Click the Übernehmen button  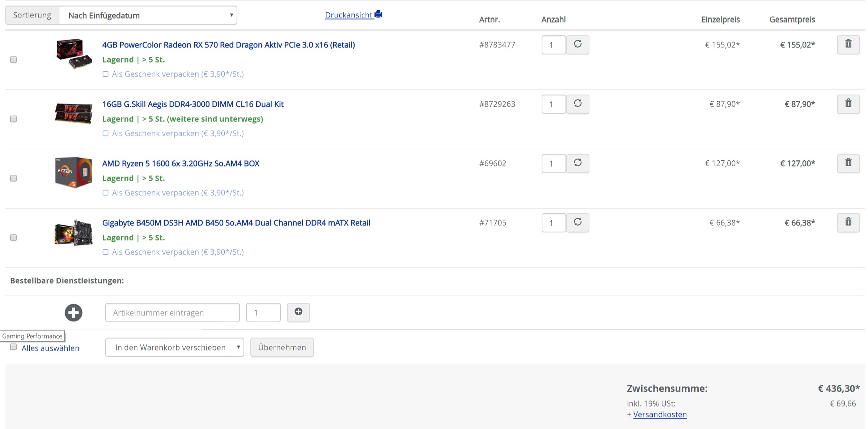coord(282,347)
